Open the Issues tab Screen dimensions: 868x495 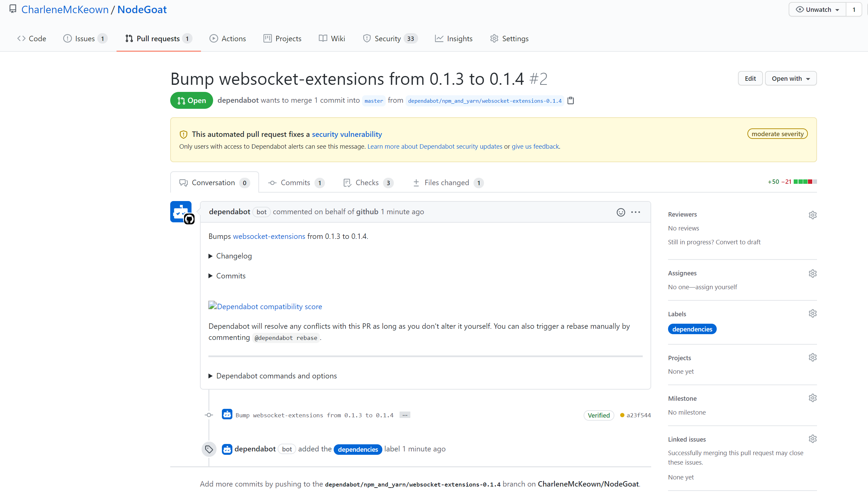[x=85, y=39]
